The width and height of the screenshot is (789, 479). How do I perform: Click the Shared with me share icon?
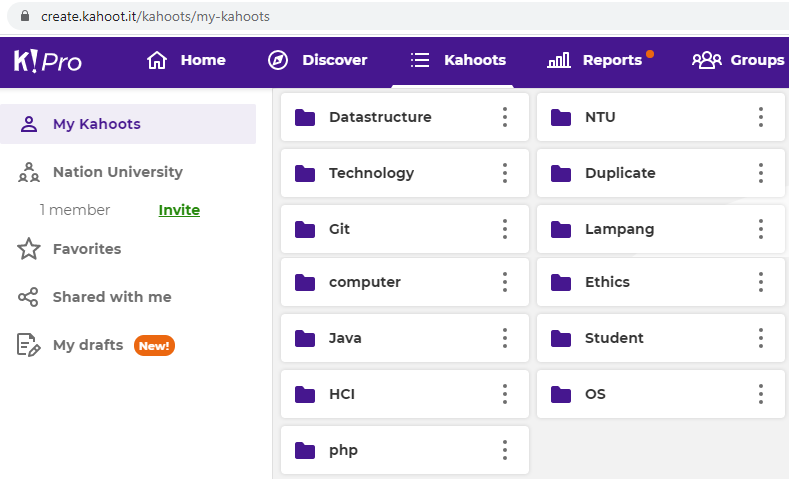coord(29,297)
